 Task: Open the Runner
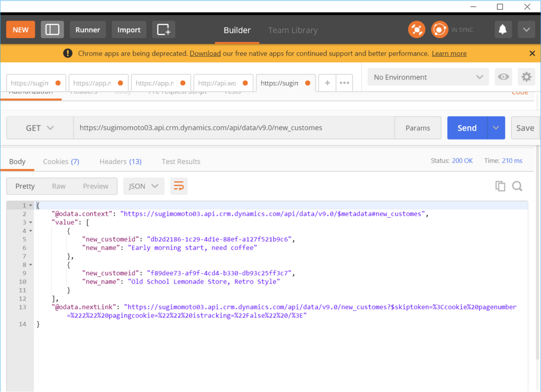pos(88,30)
